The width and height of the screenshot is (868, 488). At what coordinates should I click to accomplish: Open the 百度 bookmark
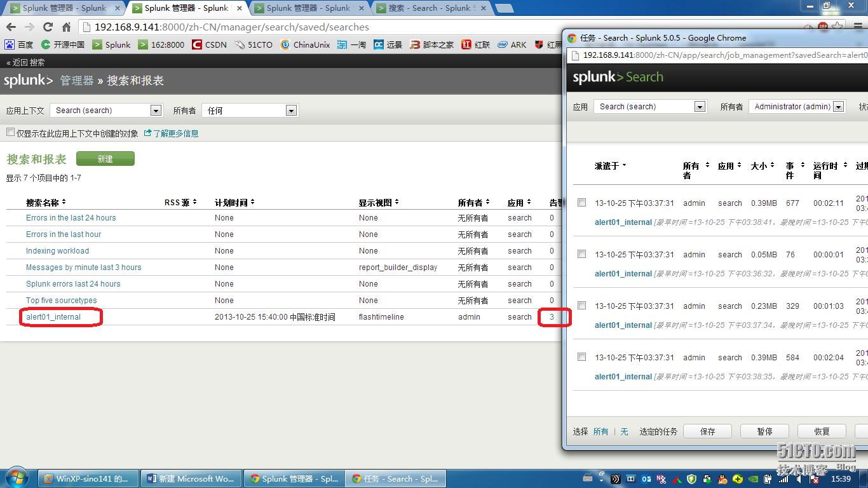(19, 44)
